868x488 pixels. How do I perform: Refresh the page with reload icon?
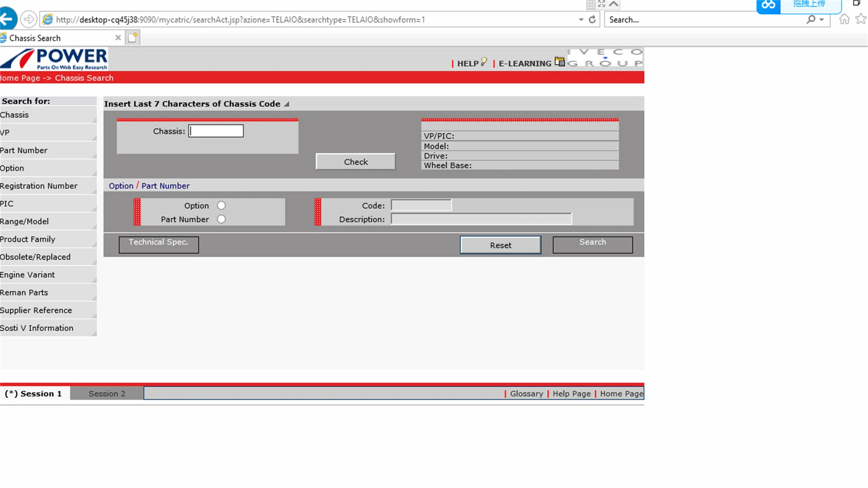pyautogui.click(x=592, y=19)
